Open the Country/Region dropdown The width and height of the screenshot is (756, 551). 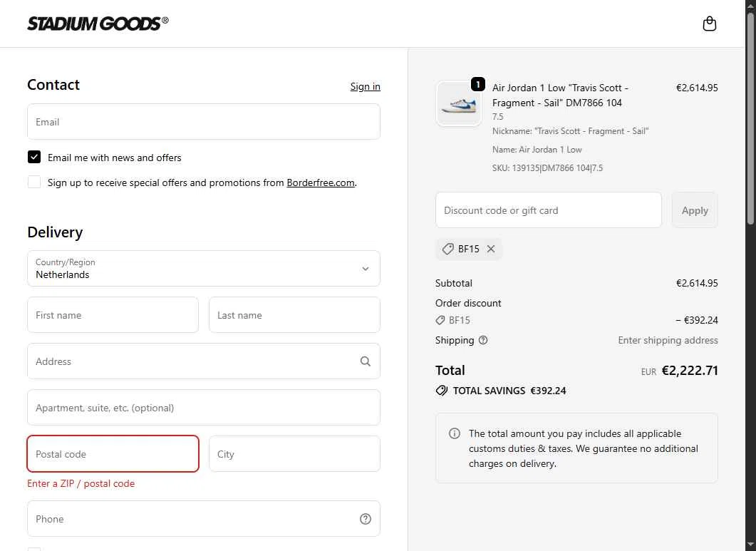pos(204,269)
